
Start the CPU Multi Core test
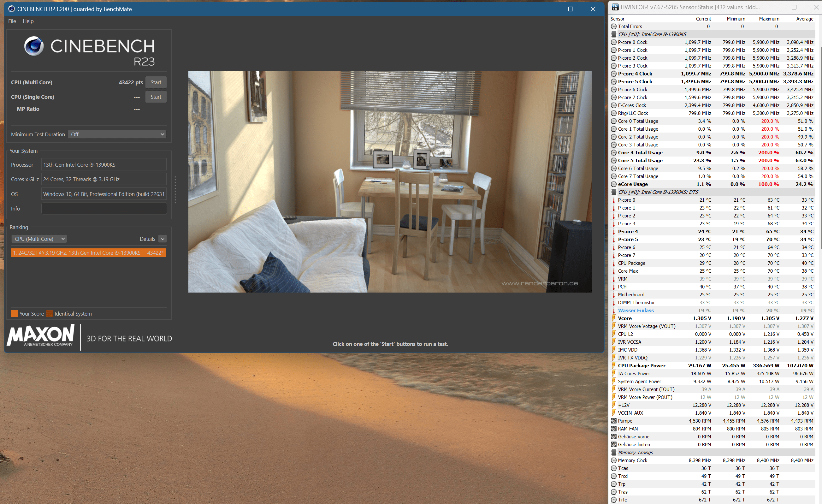[156, 82]
